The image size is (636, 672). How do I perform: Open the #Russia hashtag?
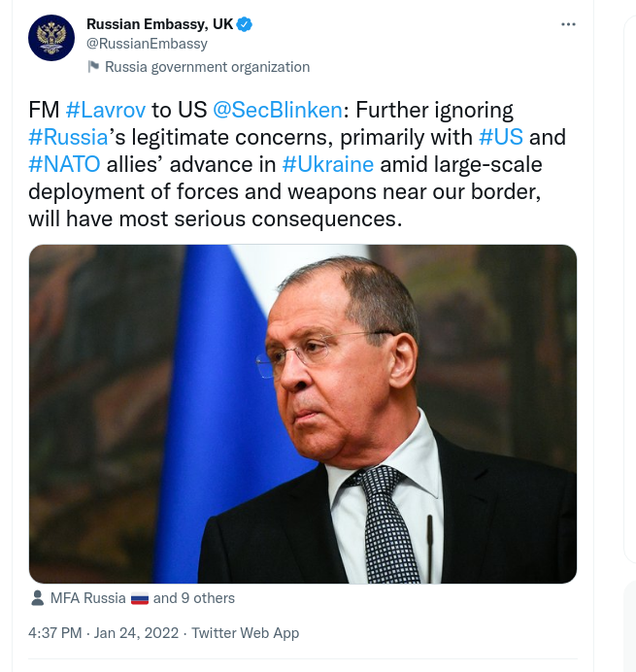click(x=68, y=137)
